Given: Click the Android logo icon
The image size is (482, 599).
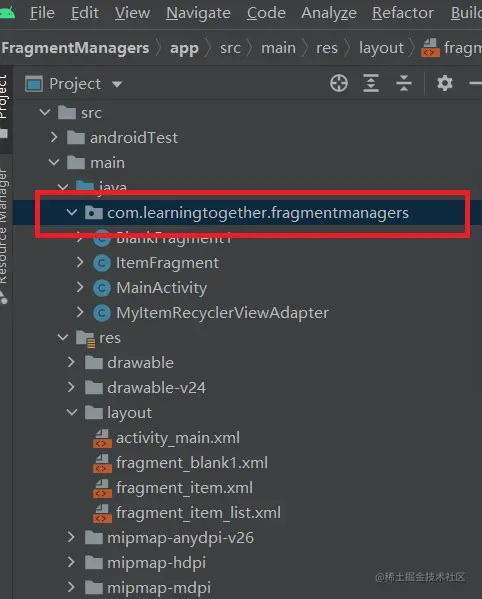Looking at the screenshot, I should 7,13.
